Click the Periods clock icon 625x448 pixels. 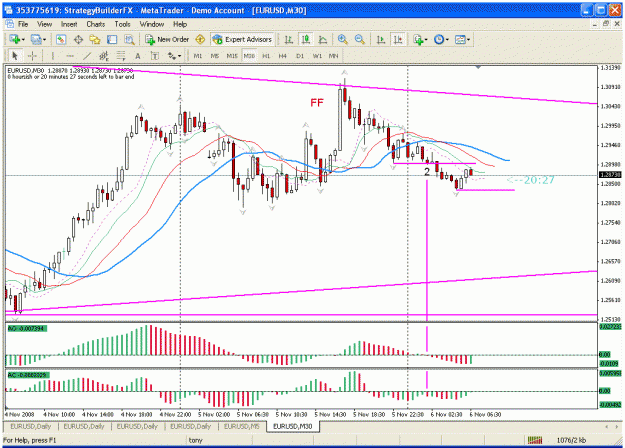tap(439, 39)
